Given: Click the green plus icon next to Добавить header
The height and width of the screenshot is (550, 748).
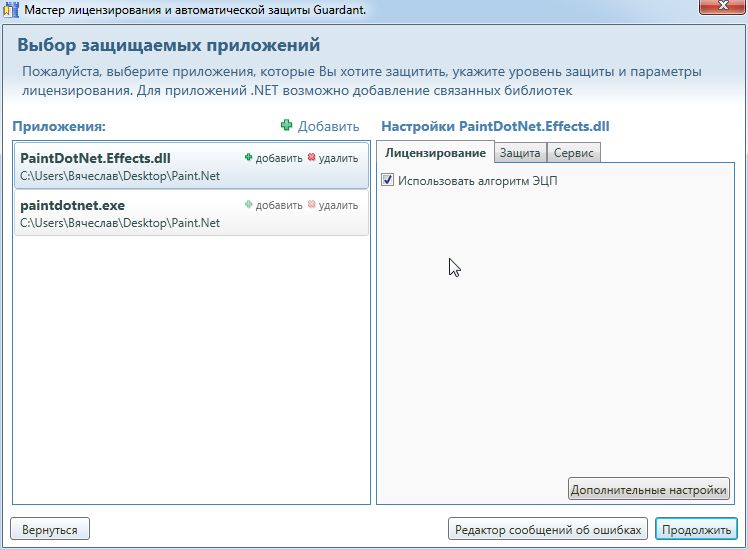Looking at the screenshot, I should pos(287,126).
